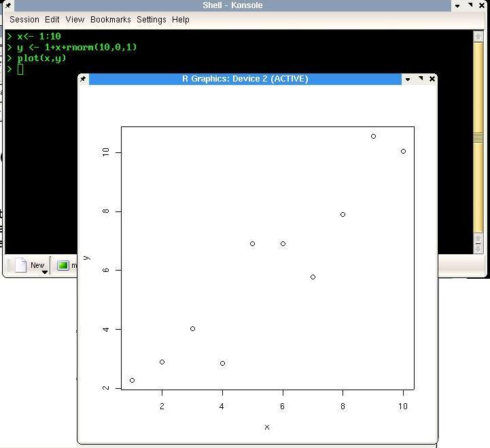The height and width of the screenshot is (448, 490).
Task: Maximize the Shell - Konsole window
Action: point(471,5)
